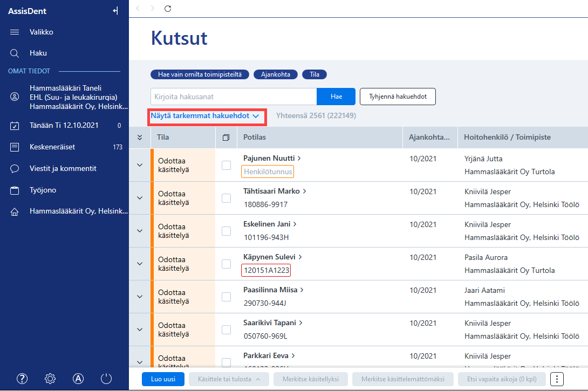Viewport: 588px width, 391px height.
Task: Toggle the Hae vain omilta toimipisteiltä filter chip
Action: point(200,74)
